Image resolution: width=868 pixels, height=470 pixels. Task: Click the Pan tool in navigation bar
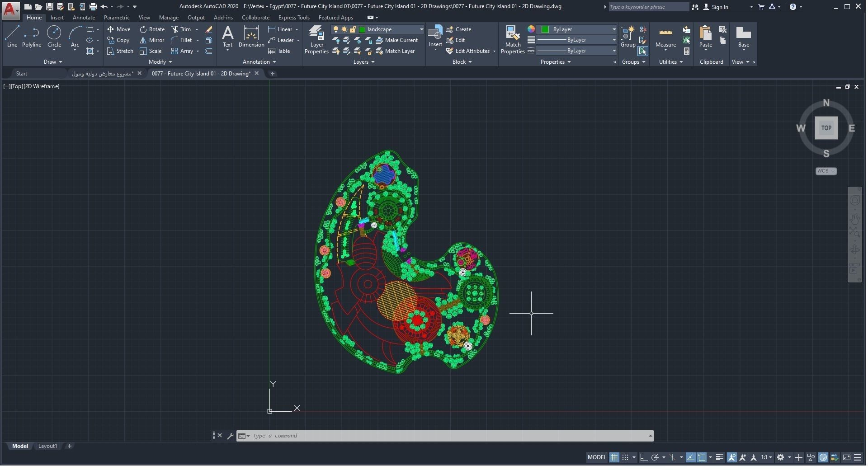click(855, 219)
